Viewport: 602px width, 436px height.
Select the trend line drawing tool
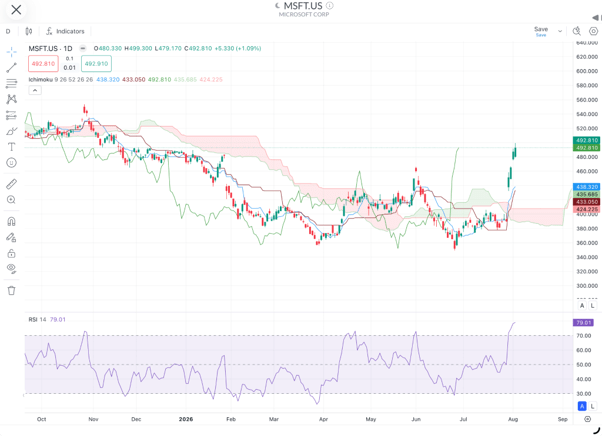[x=12, y=68]
